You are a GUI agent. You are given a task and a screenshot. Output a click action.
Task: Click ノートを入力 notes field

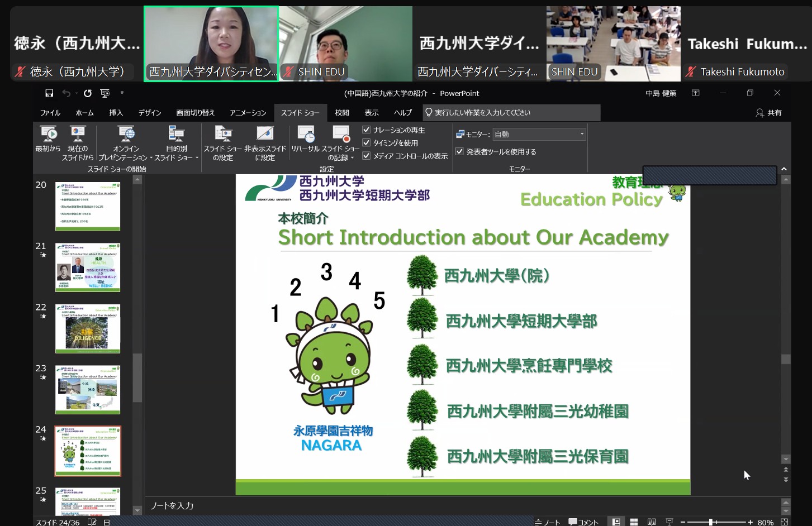coord(461,505)
